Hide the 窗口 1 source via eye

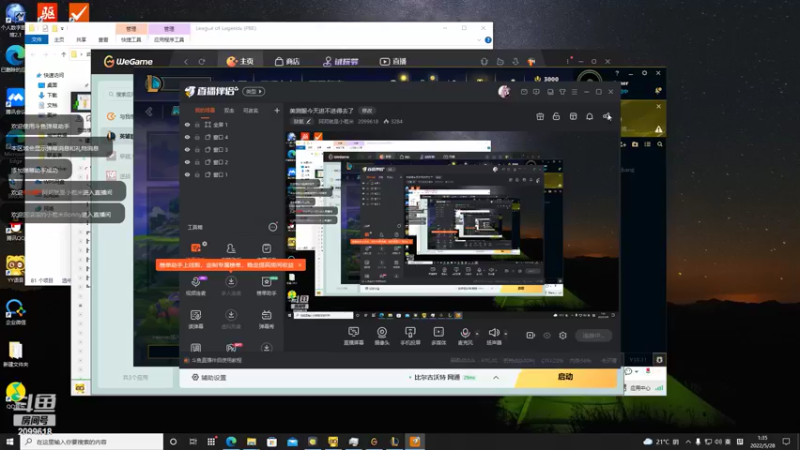187,174
